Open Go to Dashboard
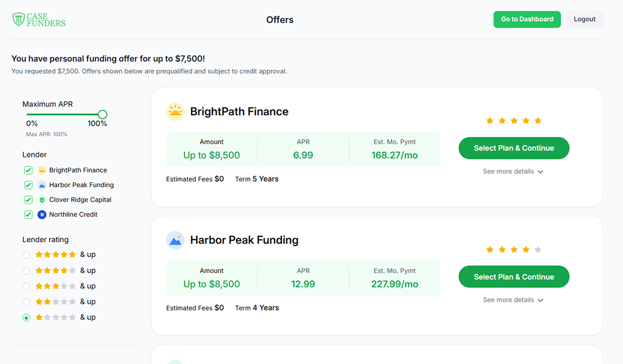Screen dimensions: 623x364 click(527, 19)
